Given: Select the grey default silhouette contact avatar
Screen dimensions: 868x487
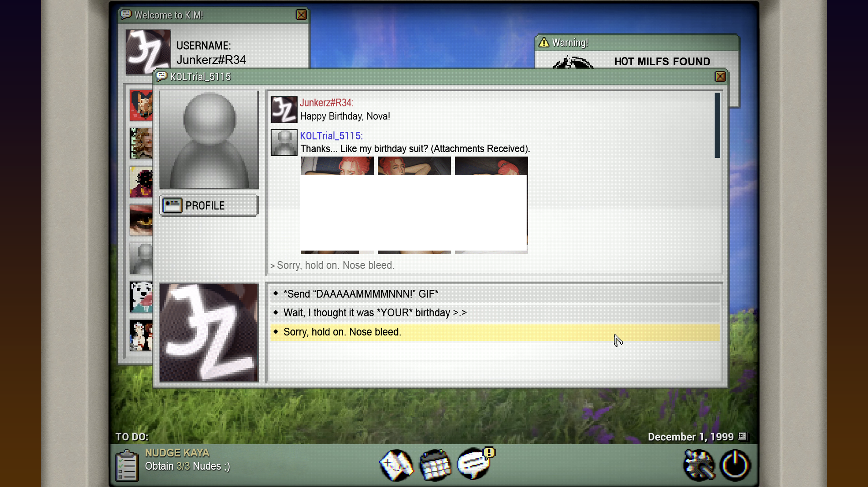Looking at the screenshot, I should click(141, 258).
